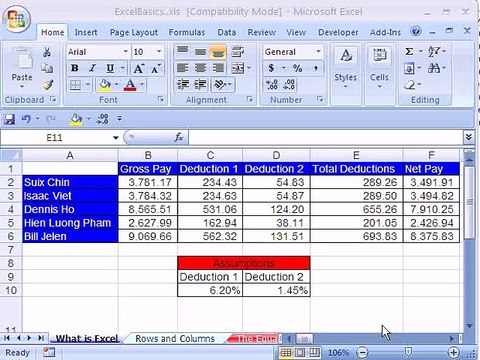Click the Fill down arrow icon
480x360 pixels.
click(409, 69)
